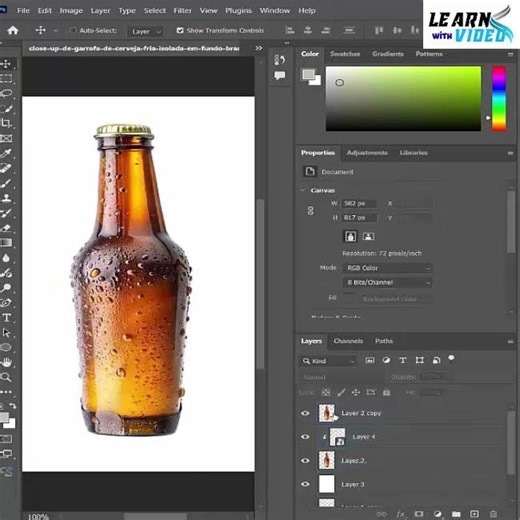The image size is (520, 520).
Task: Toggle the Auto-Select checkbox
Action: (x=73, y=30)
